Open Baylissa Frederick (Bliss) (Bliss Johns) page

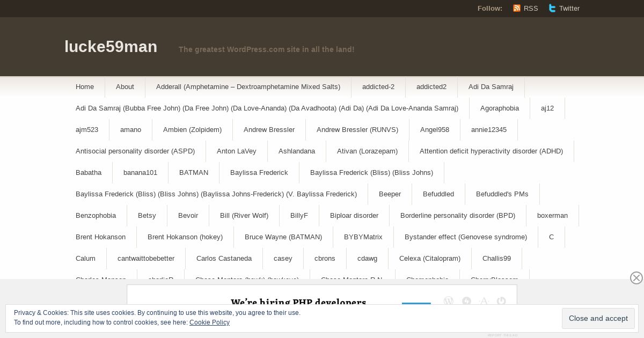(371, 172)
